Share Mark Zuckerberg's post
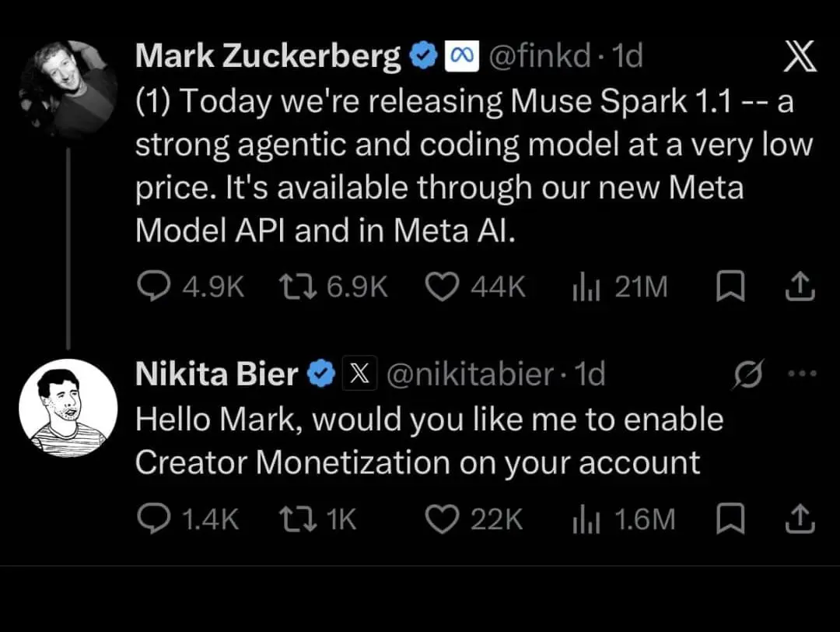Viewport: 840px width, 632px height. pyautogui.click(x=800, y=286)
